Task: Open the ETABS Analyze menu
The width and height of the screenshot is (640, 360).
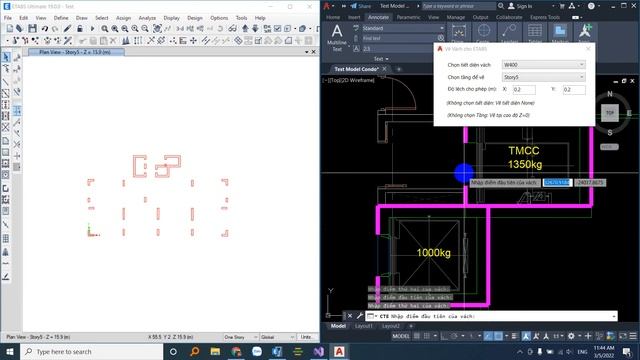Action: 147,18
